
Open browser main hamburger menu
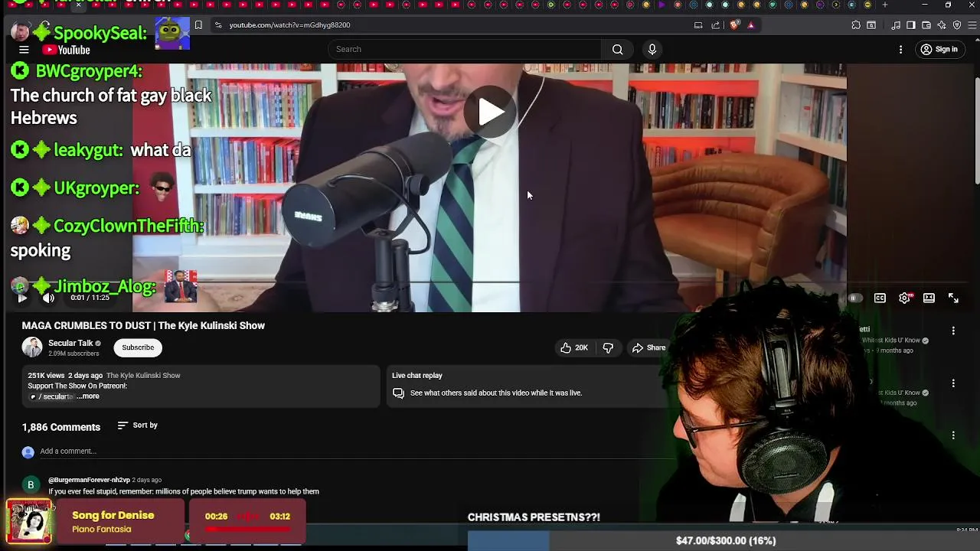click(972, 25)
